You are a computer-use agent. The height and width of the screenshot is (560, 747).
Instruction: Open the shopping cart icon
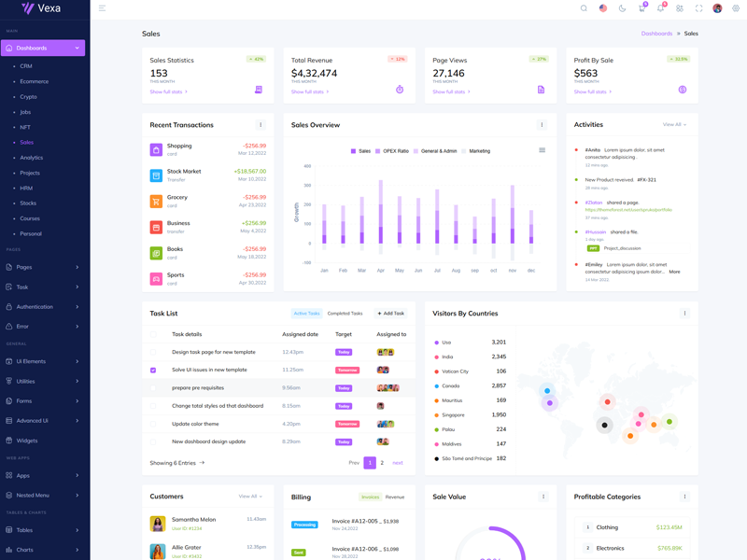tap(641, 8)
